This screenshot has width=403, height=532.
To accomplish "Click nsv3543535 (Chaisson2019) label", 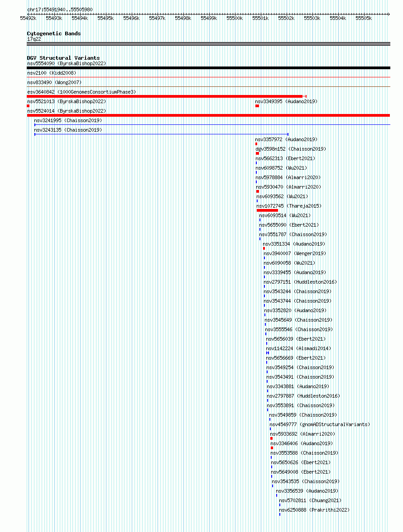I will tap(306, 481).
